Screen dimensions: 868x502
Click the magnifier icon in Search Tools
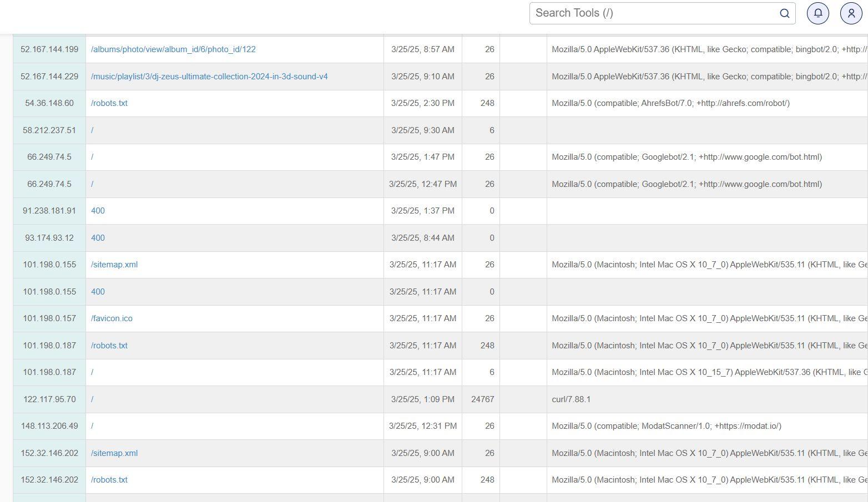(x=784, y=13)
